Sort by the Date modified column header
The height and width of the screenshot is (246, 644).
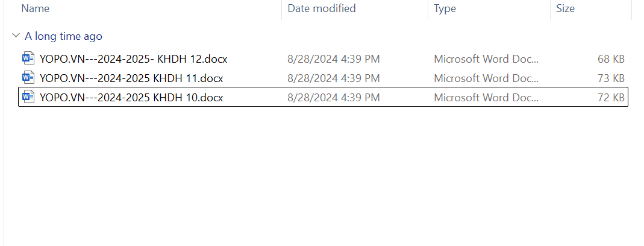322,8
